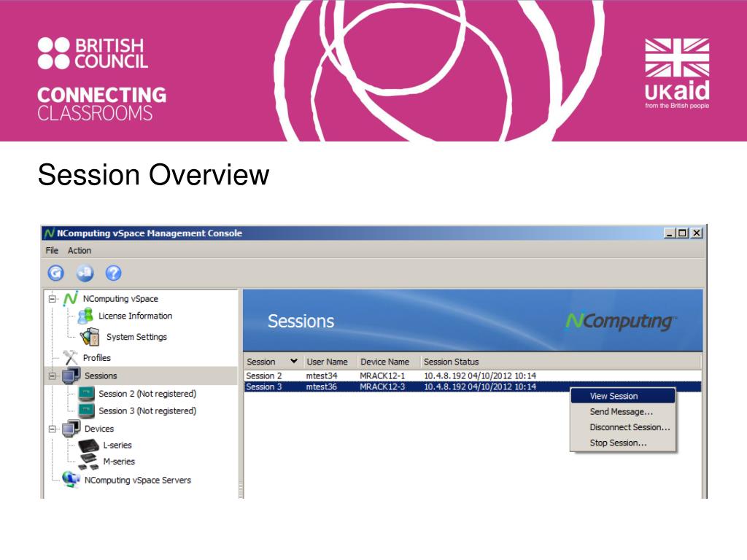Click the Sessions monitor icon in tree
The width and height of the screenshot is (747, 560).
click(x=71, y=376)
